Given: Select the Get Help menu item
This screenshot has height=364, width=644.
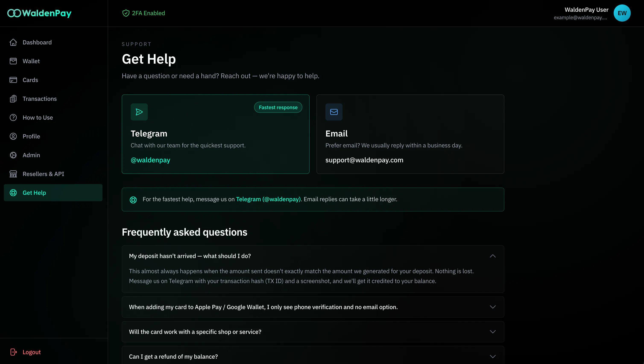Looking at the screenshot, I should pos(53,193).
